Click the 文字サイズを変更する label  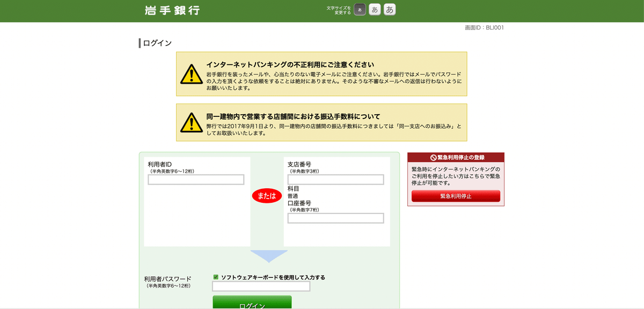(339, 10)
